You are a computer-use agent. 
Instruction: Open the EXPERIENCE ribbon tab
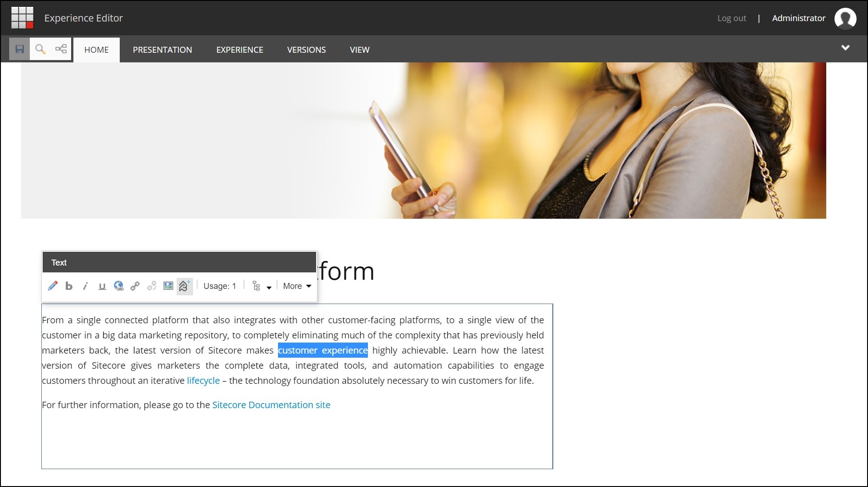(x=240, y=50)
